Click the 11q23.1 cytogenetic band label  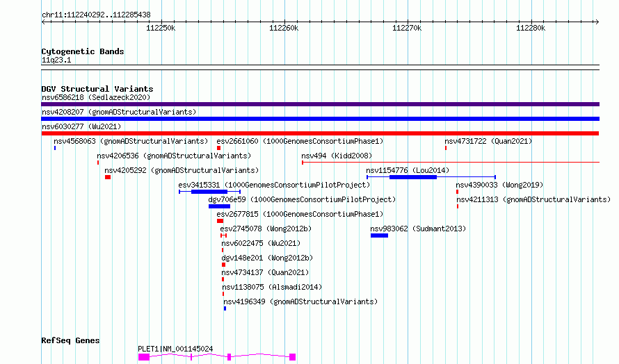click(56, 60)
